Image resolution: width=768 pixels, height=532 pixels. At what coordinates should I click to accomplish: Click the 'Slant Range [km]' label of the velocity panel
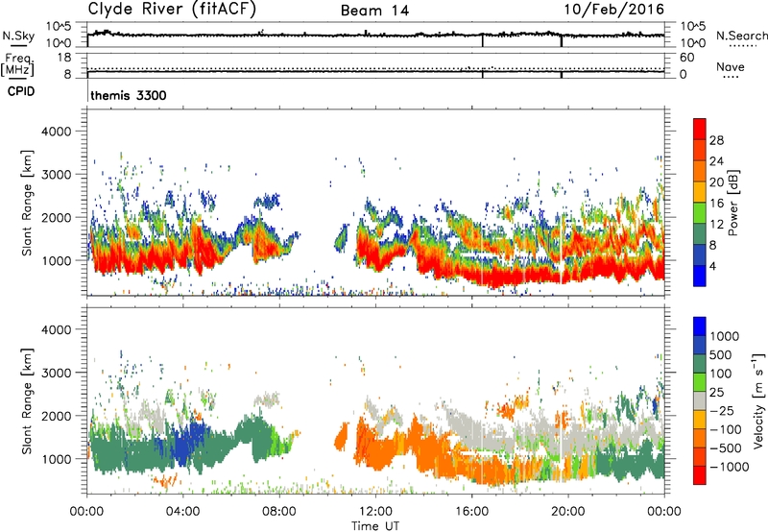coord(27,400)
